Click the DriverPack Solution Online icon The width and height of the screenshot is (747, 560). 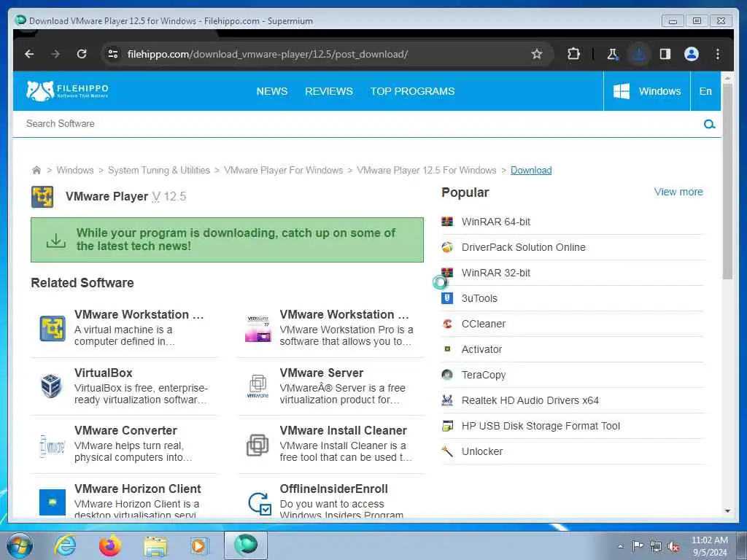pos(447,247)
